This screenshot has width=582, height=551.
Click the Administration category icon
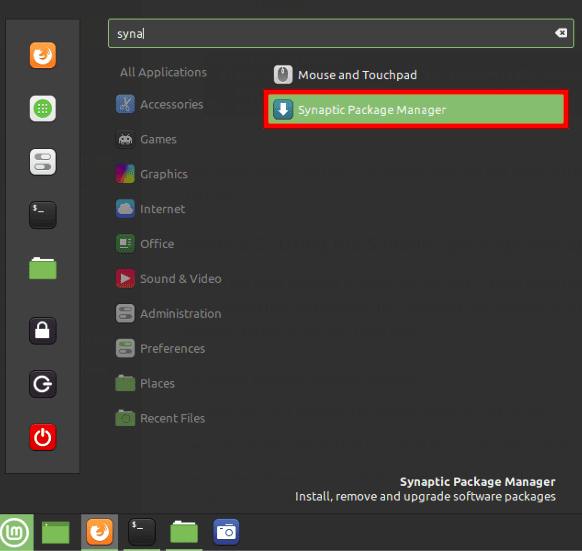[x=125, y=313]
